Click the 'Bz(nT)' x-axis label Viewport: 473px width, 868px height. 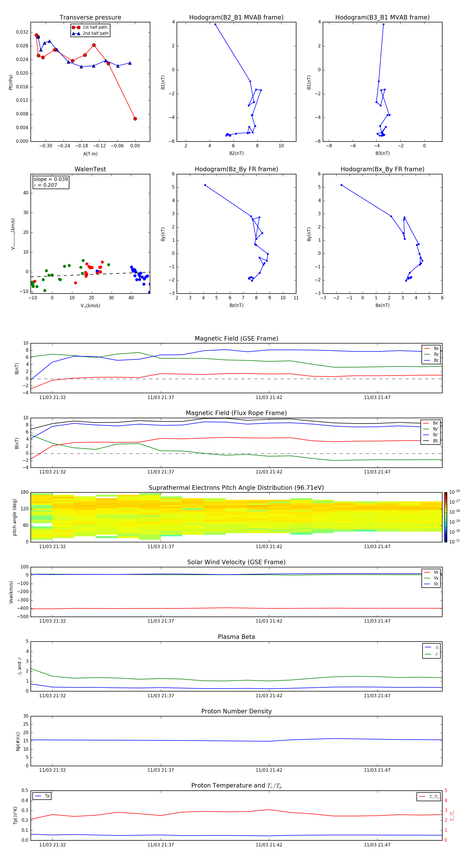click(x=236, y=305)
